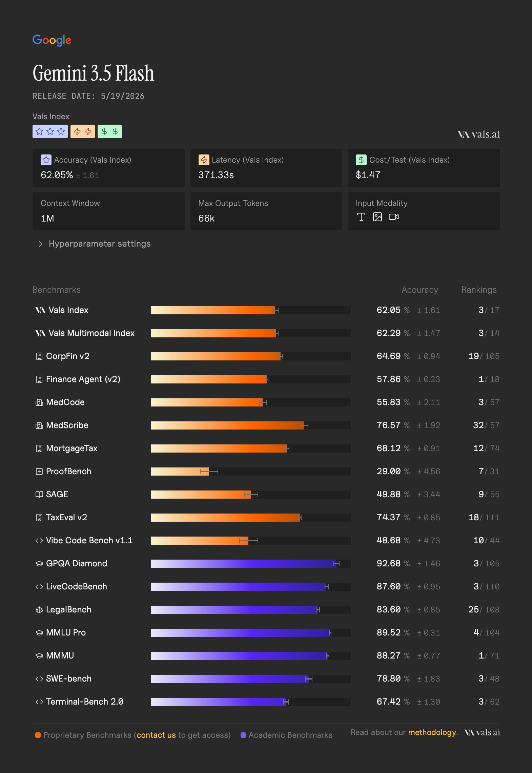Viewport: 532px width, 773px height.
Task: Click the building icon next to Finance Agent (v2)
Action: [x=39, y=379]
